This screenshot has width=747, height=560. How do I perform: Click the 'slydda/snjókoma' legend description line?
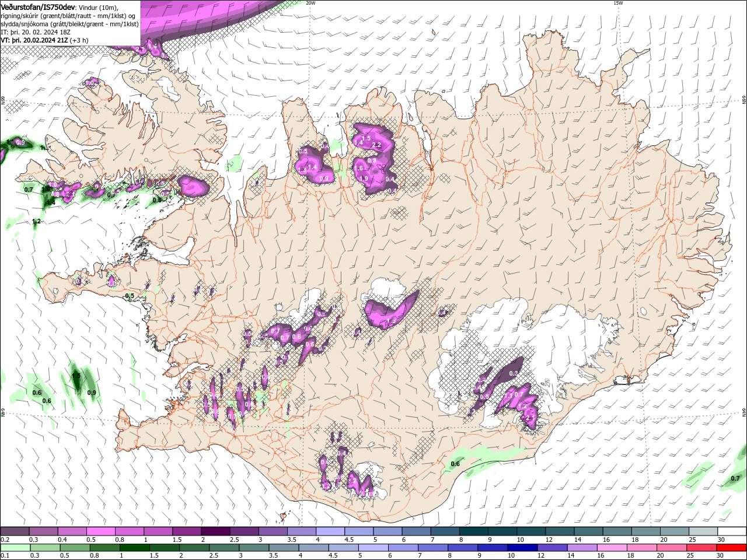pos(69,23)
